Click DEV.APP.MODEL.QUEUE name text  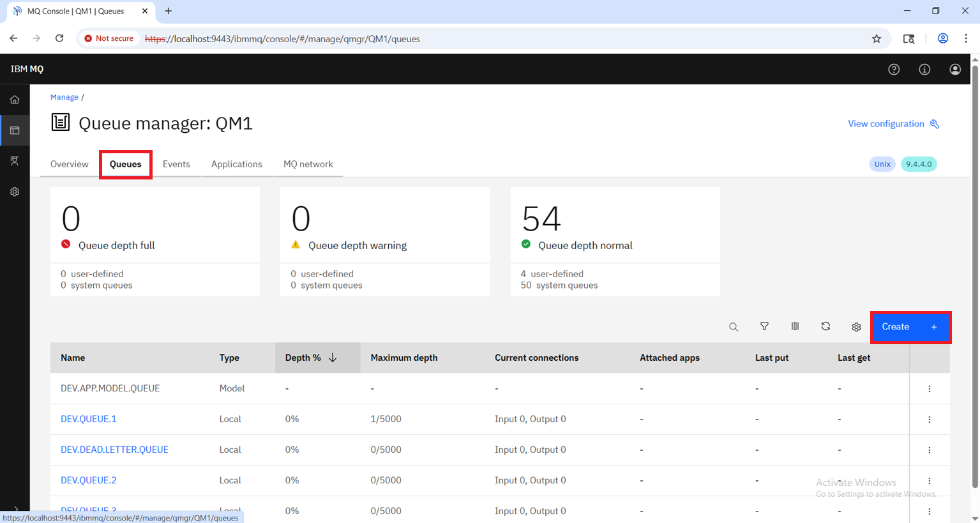pos(110,388)
